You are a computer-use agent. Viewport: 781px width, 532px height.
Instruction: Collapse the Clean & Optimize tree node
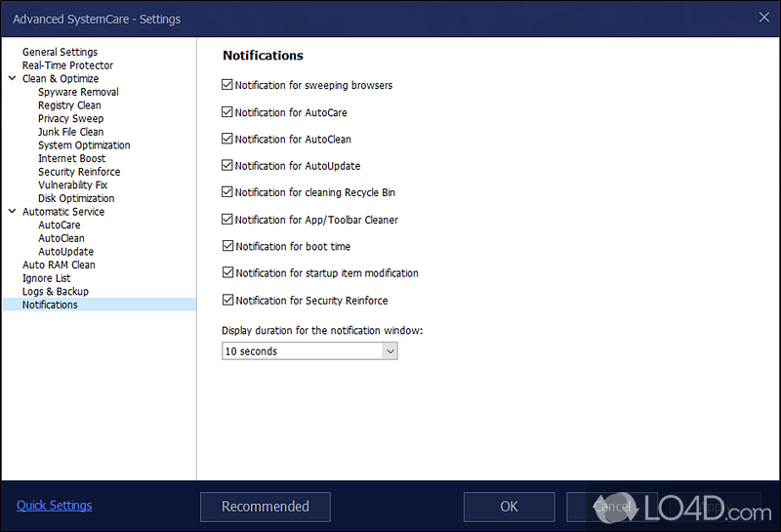point(12,79)
